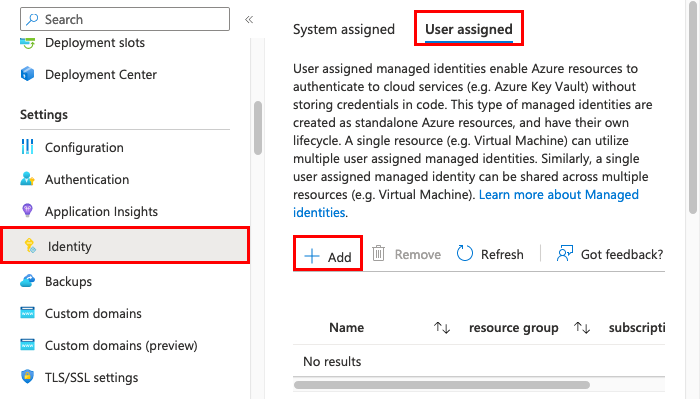Select the User assigned tab

tap(469, 29)
